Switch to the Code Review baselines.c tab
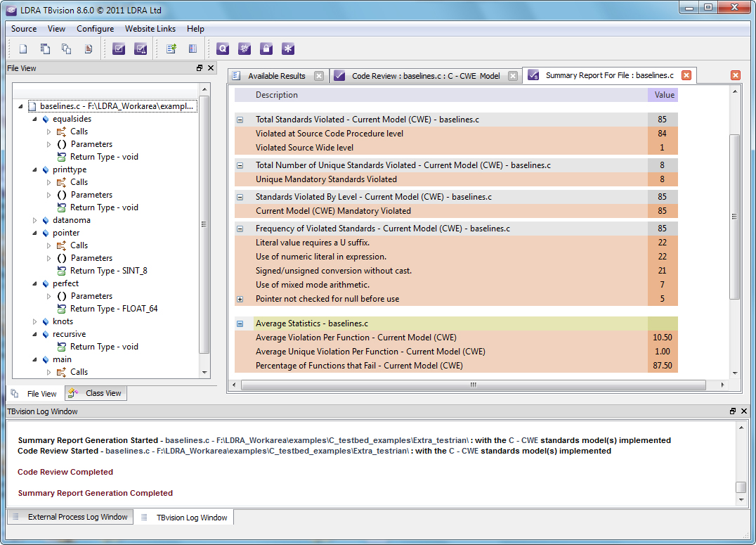The height and width of the screenshot is (545, 756). tap(426, 76)
